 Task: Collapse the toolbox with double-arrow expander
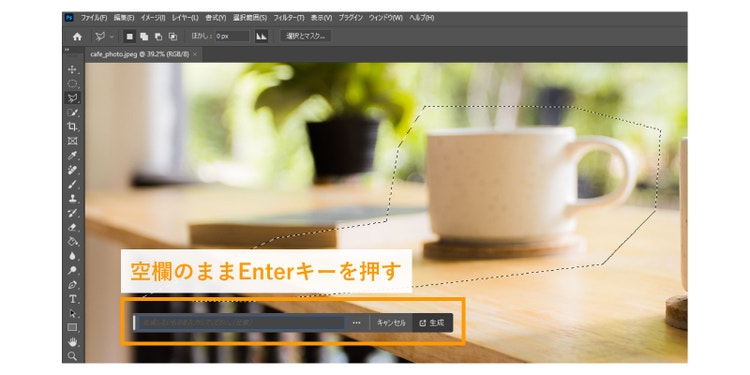pyautogui.click(x=67, y=49)
